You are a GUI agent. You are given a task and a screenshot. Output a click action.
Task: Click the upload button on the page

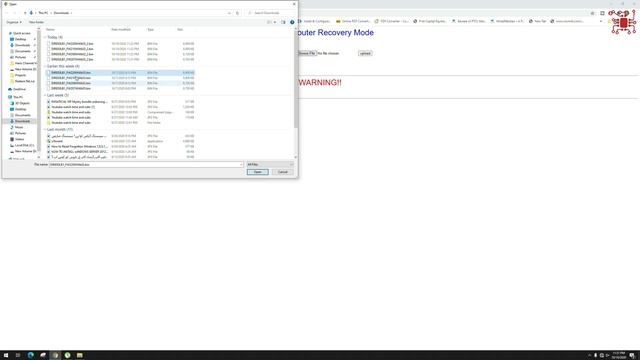point(365,53)
